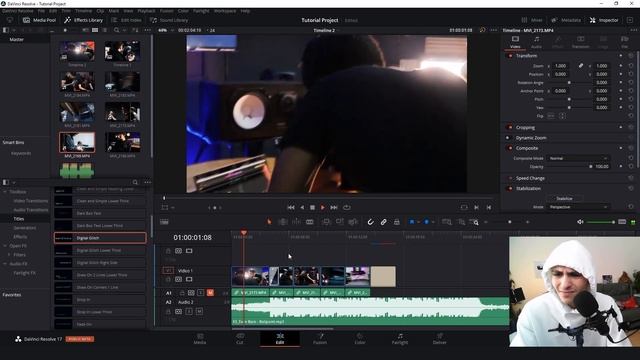Click the blue flag icon
The image size is (640, 360).
412,222
